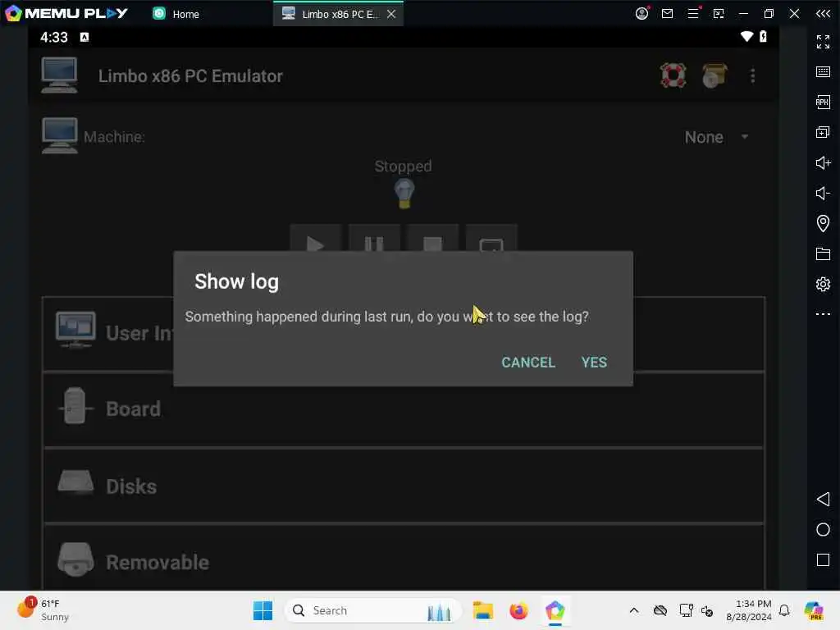Open File Explorer from the taskbar
Viewport: 840px width, 630px height.
[x=482, y=610]
